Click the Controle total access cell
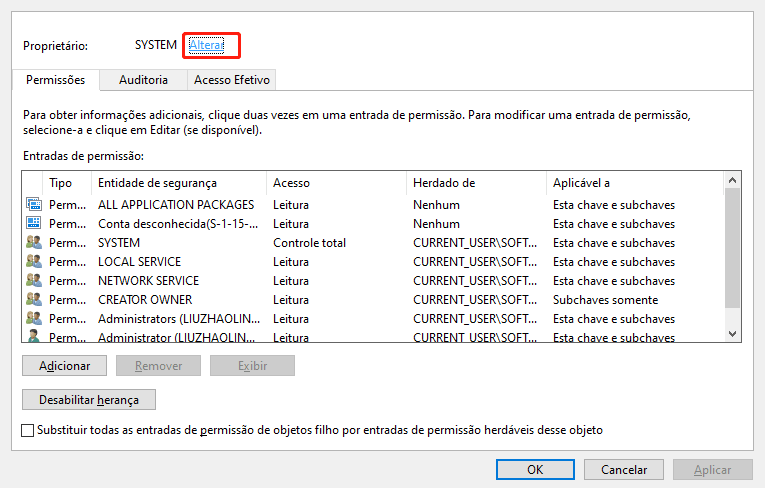The width and height of the screenshot is (765, 488). pyautogui.click(x=309, y=243)
